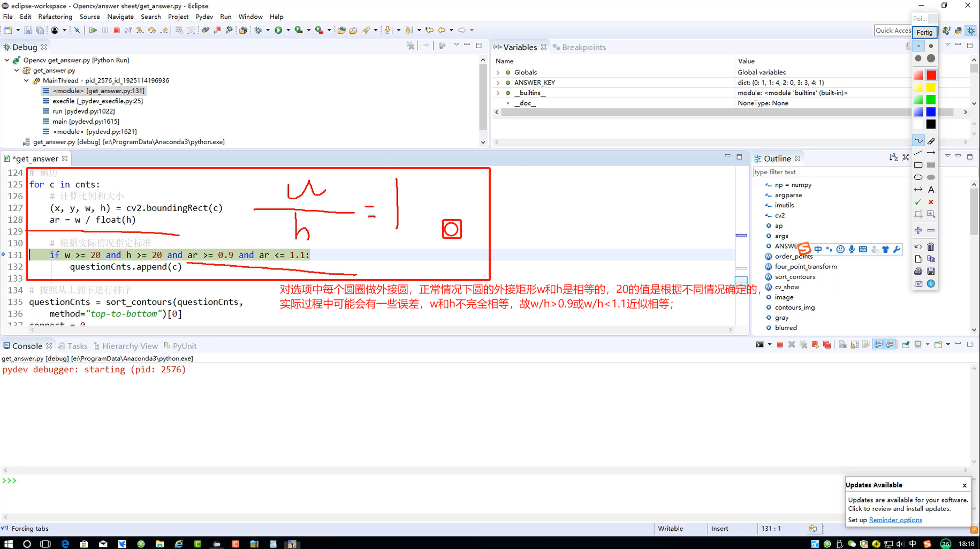
Task: Click the Step Into debug icon
Action: pyautogui.click(x=140, y=31)
